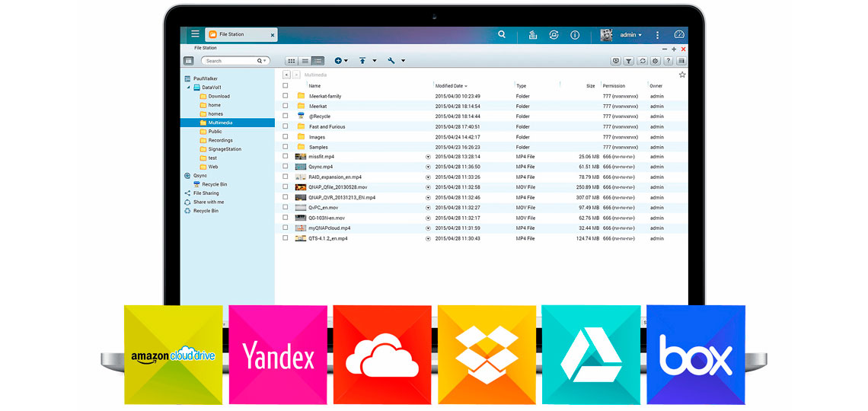Go back with the left arrow button

[x=286, y=75]
